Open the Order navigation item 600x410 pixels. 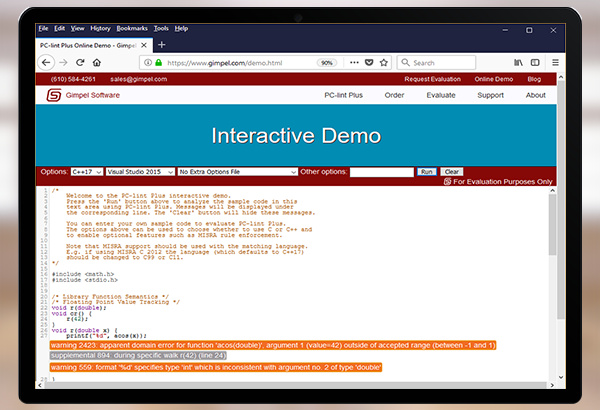394,95
